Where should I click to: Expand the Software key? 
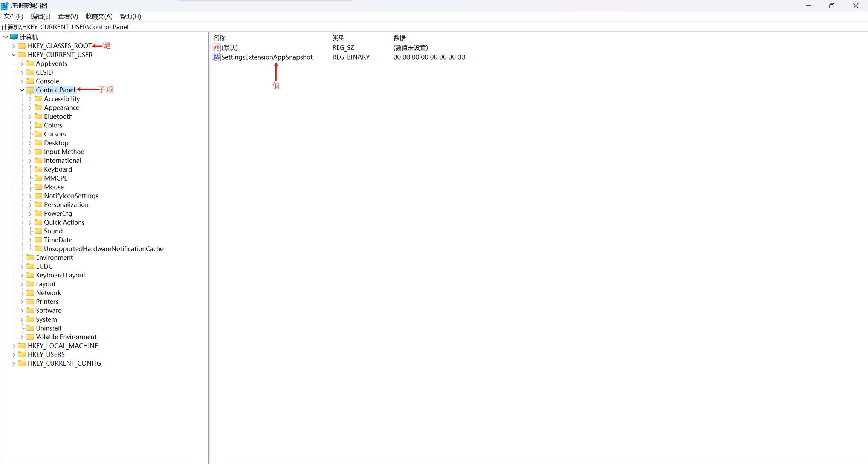click(x=22, y=311)
